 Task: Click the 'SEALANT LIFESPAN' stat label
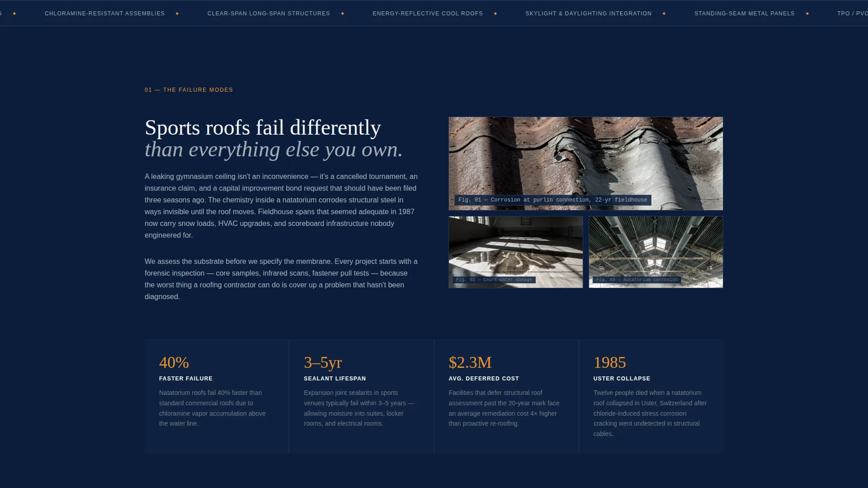point(335,379)
